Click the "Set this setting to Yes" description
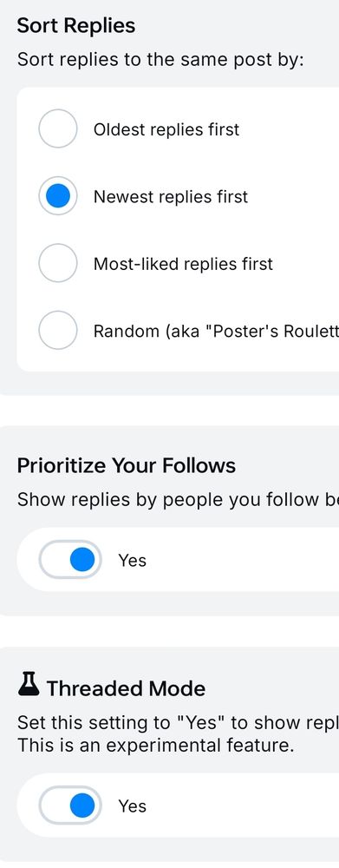This screenshot has height=868, width=339. pos(178,722)
